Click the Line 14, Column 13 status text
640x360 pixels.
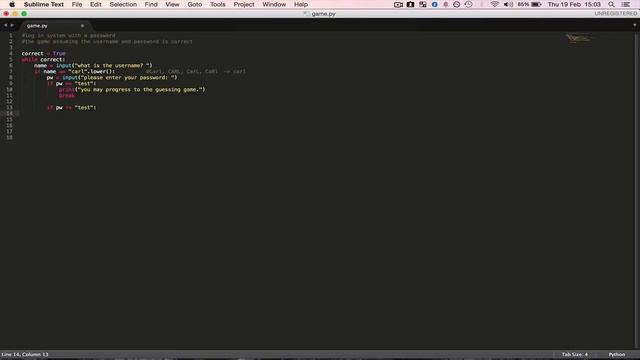tap(25, 354)
